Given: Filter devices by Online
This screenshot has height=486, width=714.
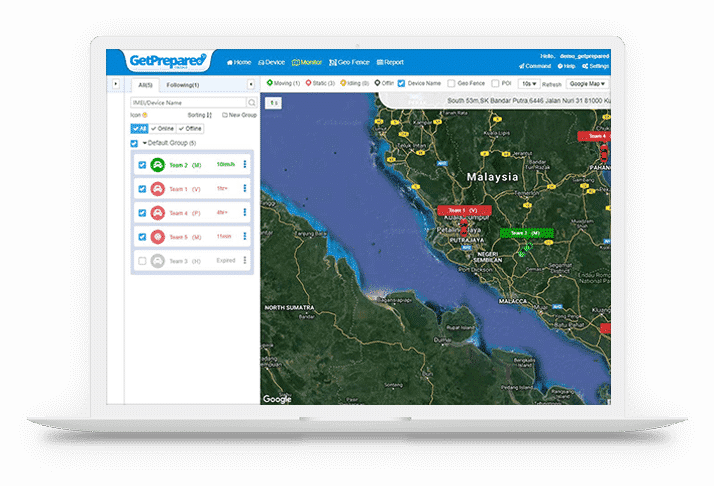Looking at the screenshot, I should (163, 128).
